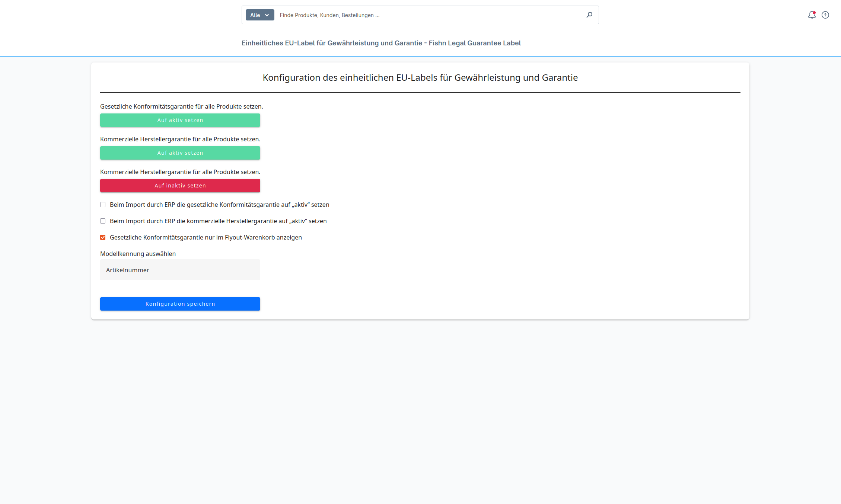Open the help question mark icon
Screen dimensions: 841x504
(x=825, y=15)
